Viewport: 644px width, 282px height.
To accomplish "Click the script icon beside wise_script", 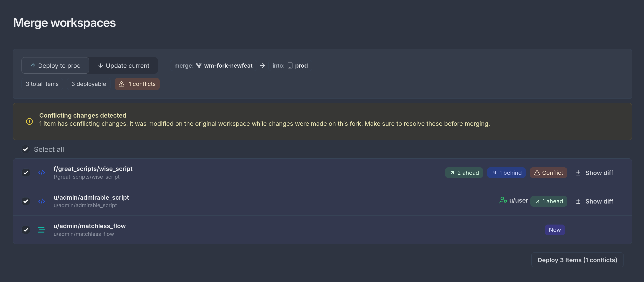I will click(42, 173).
